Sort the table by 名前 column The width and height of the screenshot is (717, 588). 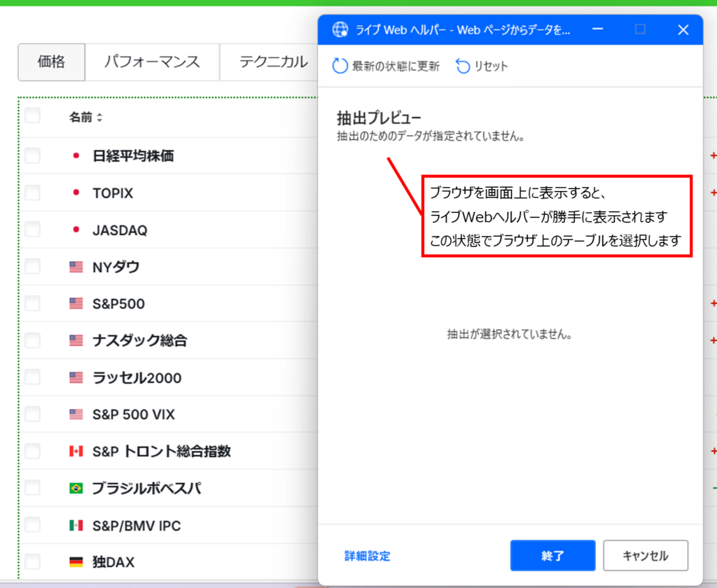pos(85,118)
